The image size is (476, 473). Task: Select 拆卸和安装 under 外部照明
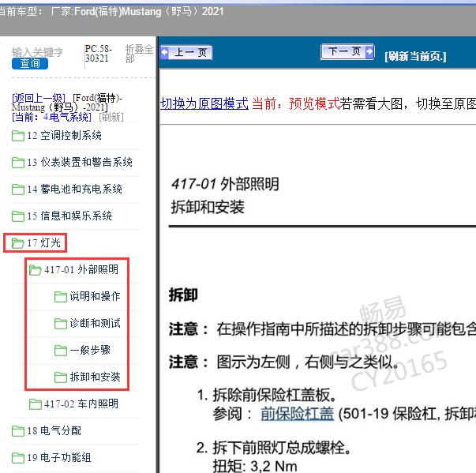(x=95, y=377)
